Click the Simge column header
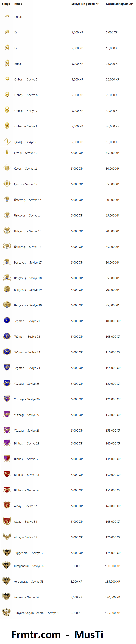Screen dimensions: 136x644 coord(6,4)
